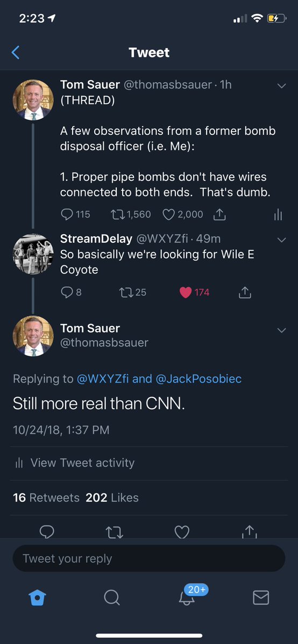Open the @JackPosobiec mention link
The width and height of the screenshot is (298, 644).
198,379
